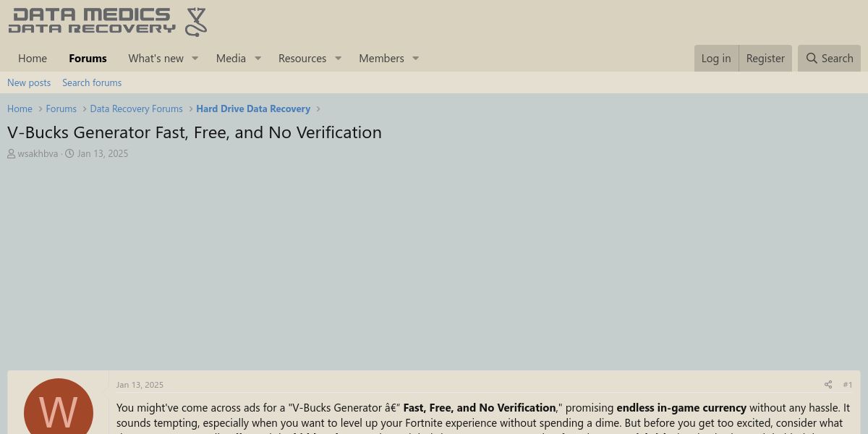Open the Members tab
This screenshot has width=868, height=434.
(381, 59)
